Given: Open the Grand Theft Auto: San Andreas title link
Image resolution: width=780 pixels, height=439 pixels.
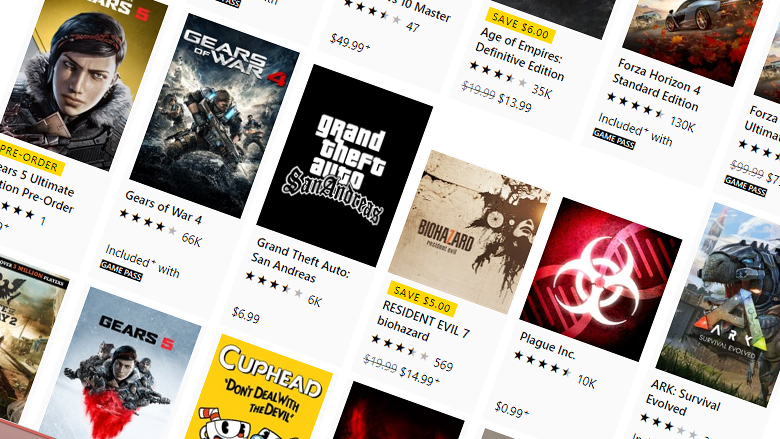Looking at the screenshot, I should [x=300, y=265].
